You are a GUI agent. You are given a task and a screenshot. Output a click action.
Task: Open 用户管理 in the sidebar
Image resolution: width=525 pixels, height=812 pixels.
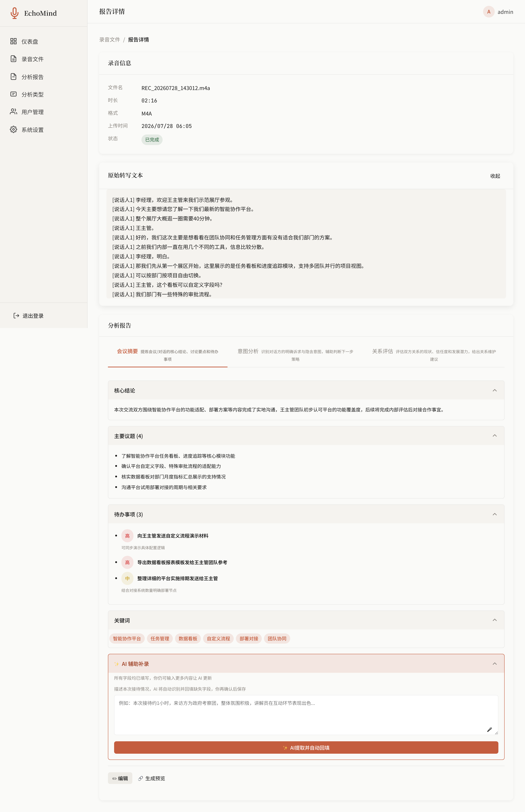click(x=44, y=112)
